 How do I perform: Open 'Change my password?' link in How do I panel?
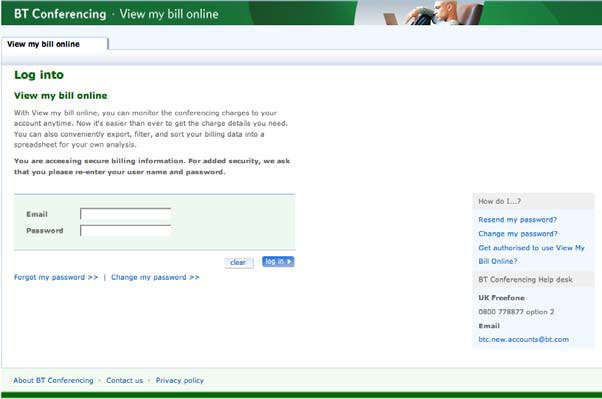[x=518, y=234]
